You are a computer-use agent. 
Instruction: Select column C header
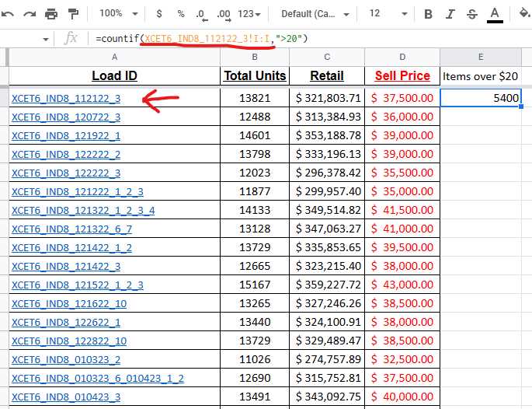pos(327,57)
